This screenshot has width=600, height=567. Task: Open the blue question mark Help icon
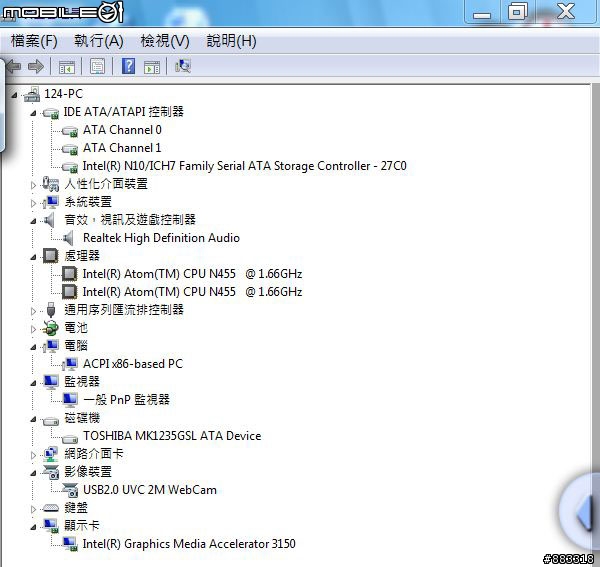[x=128, y=66]
